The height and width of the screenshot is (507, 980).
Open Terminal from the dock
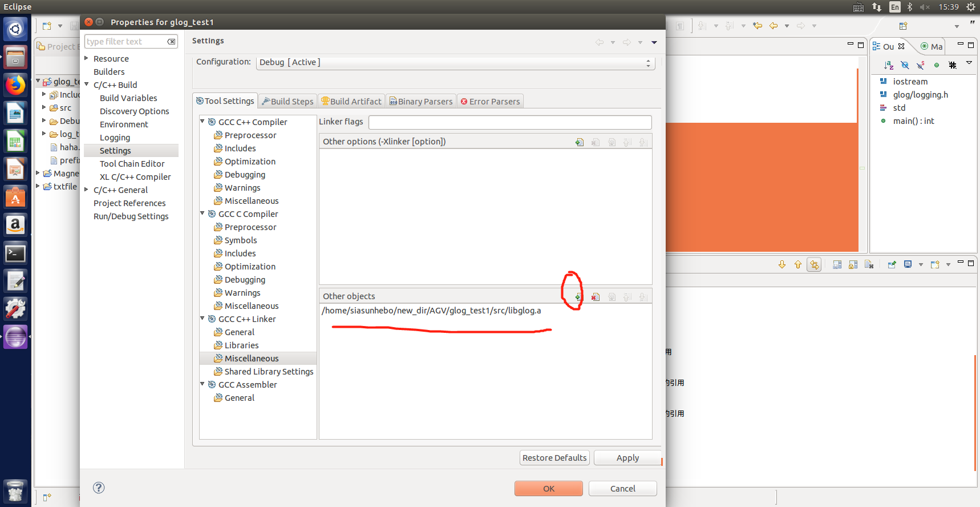pyautogui.click(x=15, y=253)
